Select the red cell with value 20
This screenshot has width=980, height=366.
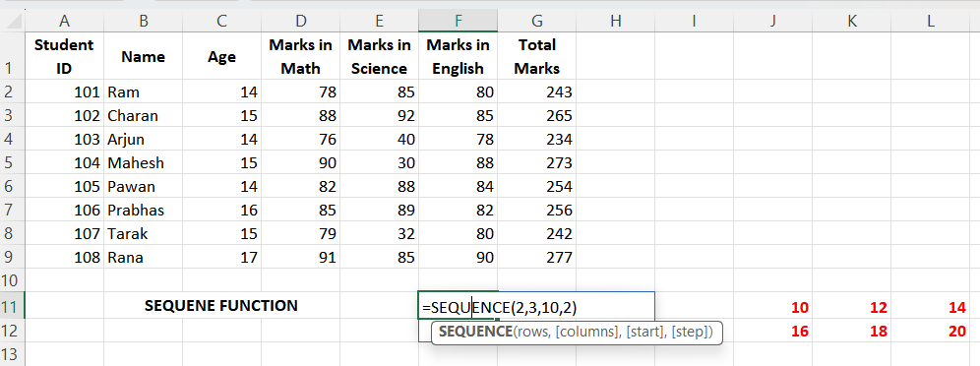931,331
